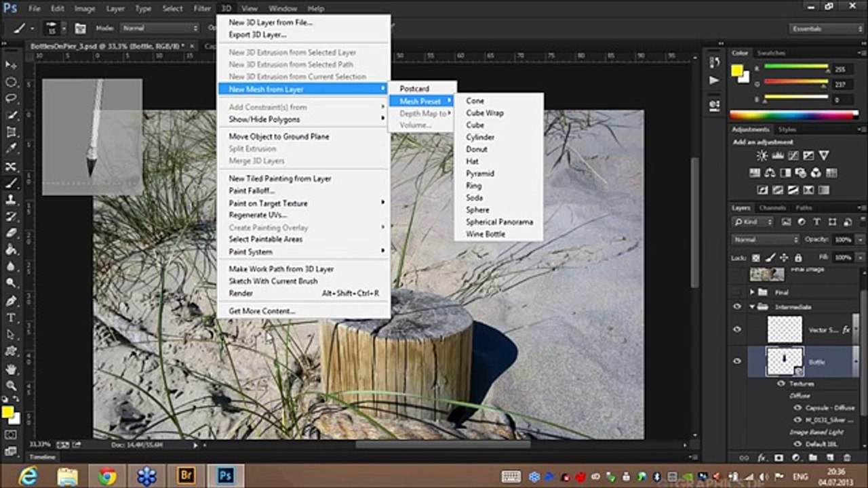Select the Paint Bucket tool
The width and height of the screenshot is (868, 488).
click(x=11, y=250)
